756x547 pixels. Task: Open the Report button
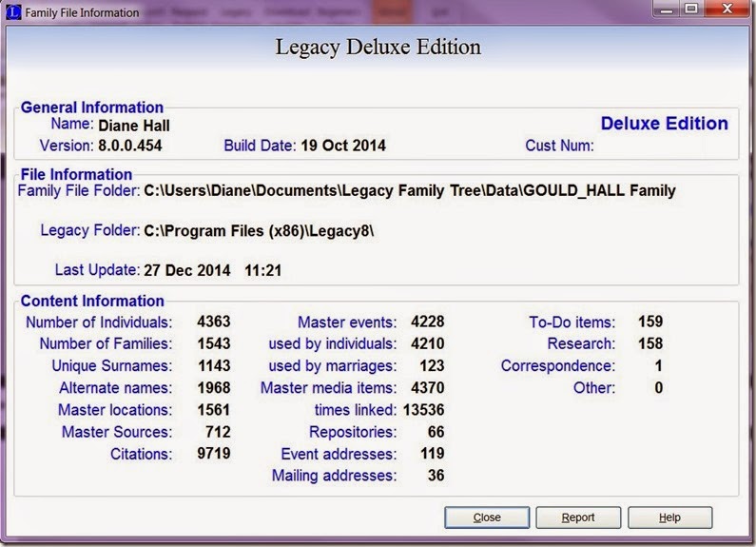[578, 518]
